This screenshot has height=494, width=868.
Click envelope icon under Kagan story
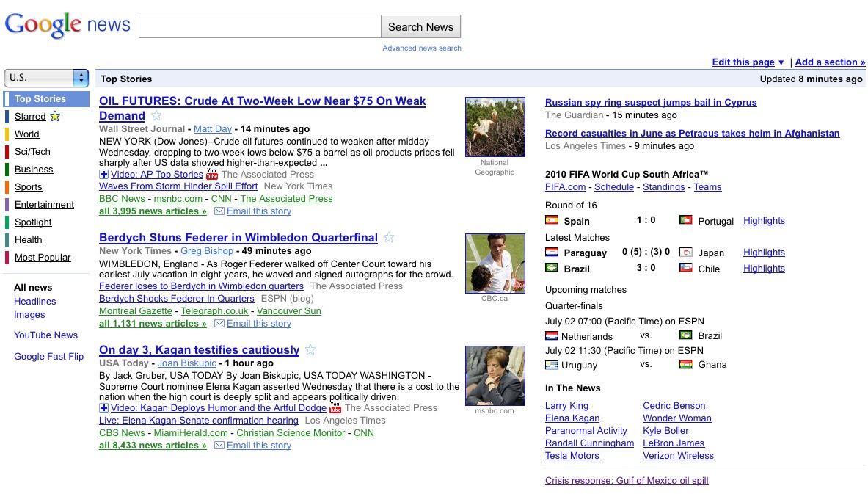(x=219, y=446)
